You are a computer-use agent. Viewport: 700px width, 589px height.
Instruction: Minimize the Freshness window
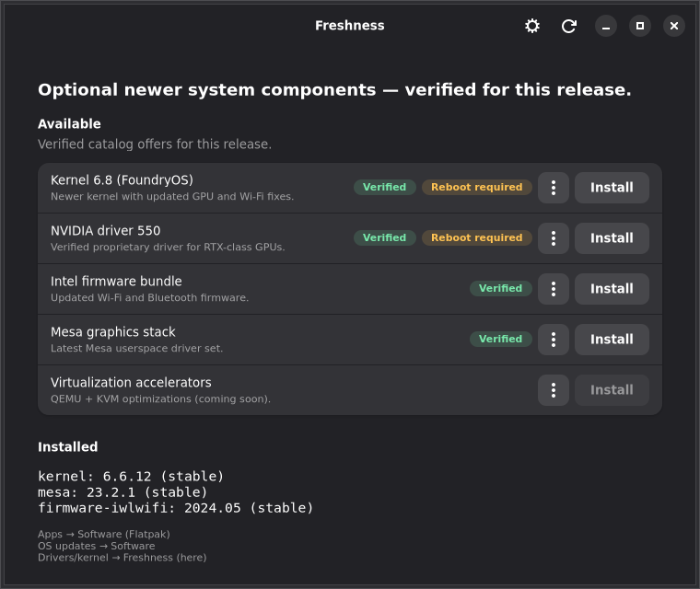(x=606, y=26)
